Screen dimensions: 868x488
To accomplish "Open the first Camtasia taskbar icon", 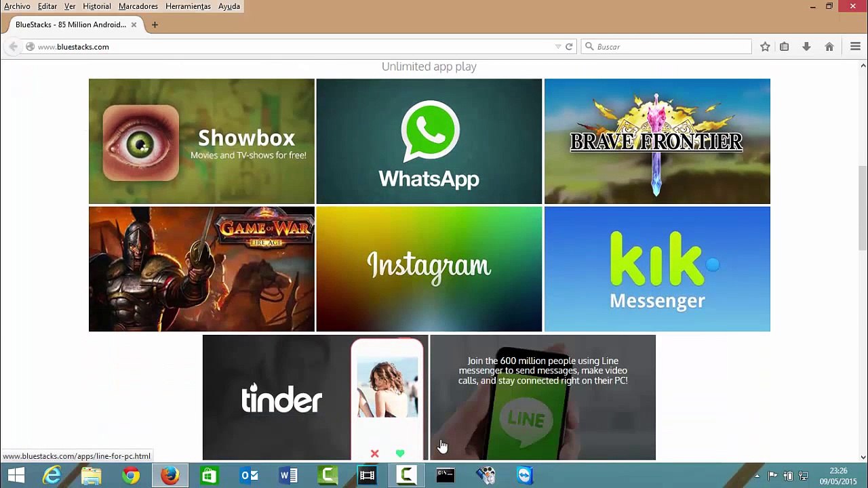I will point(328,476).
